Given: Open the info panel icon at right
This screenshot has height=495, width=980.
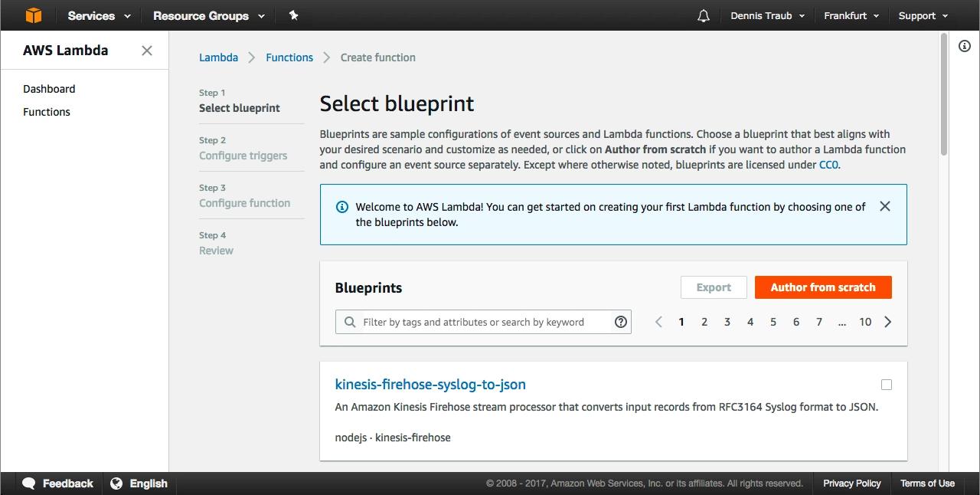Looking at the screenshot, I should [x=965, y=46].
